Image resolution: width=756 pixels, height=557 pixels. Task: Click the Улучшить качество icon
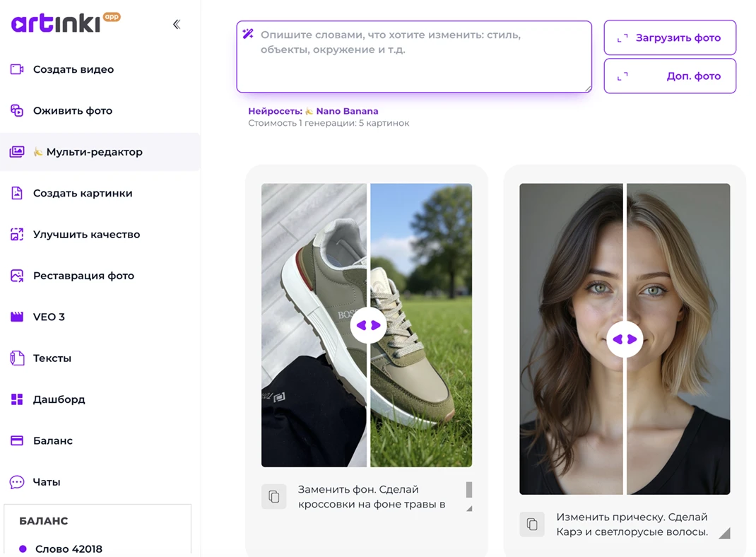17,235
